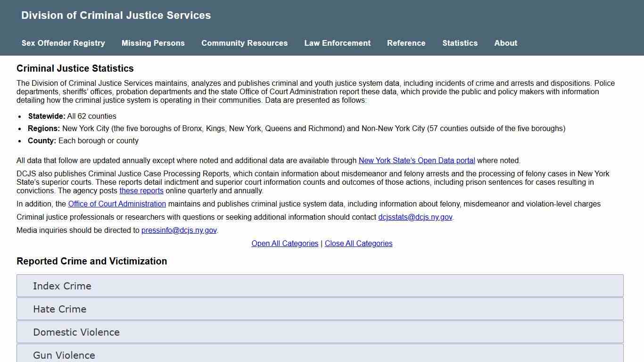Close All Categories on the page
The height and width of the screenshot is (362, 644).
tap(358, 243)
